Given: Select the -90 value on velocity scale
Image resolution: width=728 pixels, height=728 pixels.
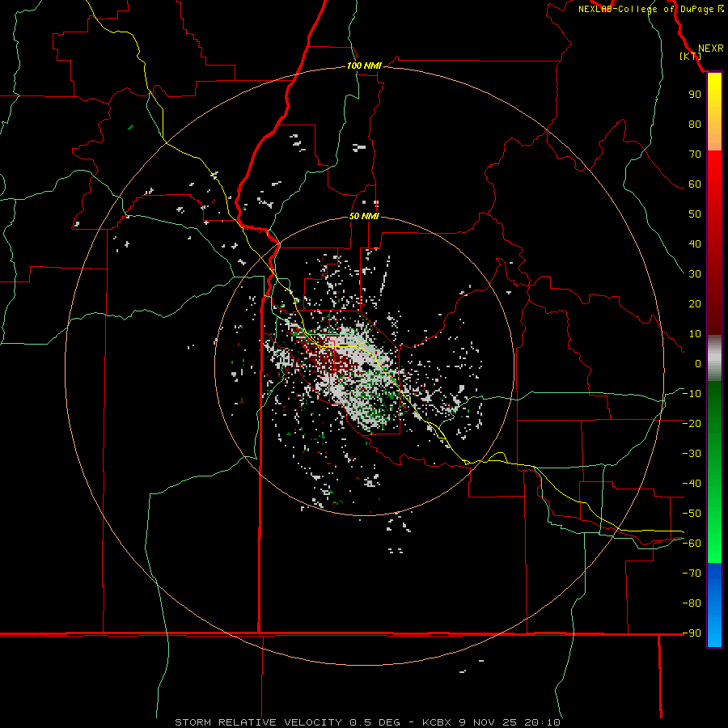Looking at the screenshot, I should click(x=692, y=633).
